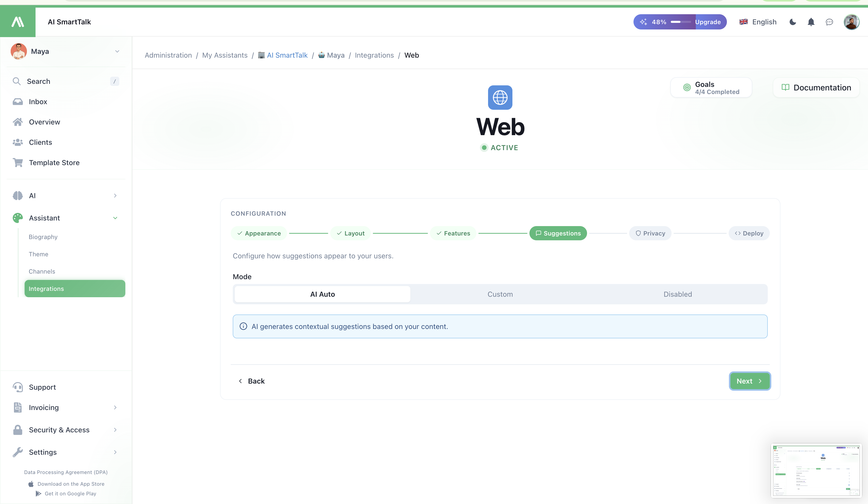Open the English language selector
This screenshot has height=504, width=868.
point(758,22)
